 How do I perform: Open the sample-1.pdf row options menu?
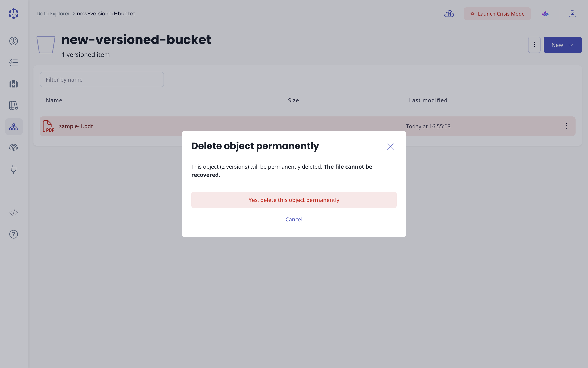[566, 126]
